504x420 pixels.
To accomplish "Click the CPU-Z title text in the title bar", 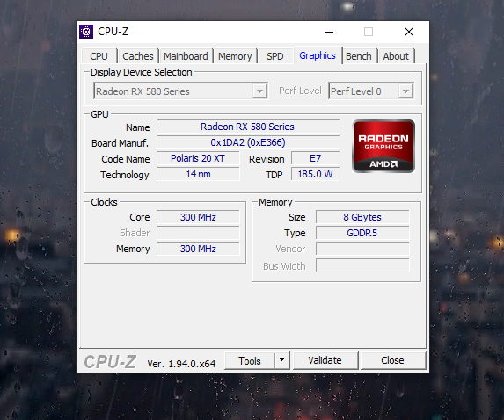I will coord(113,32).
